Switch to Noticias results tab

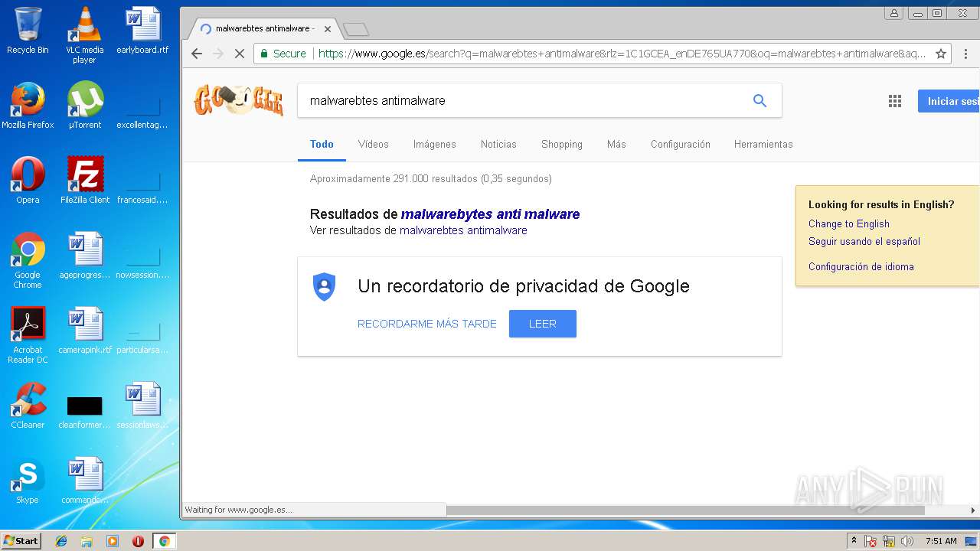point(498,144)
